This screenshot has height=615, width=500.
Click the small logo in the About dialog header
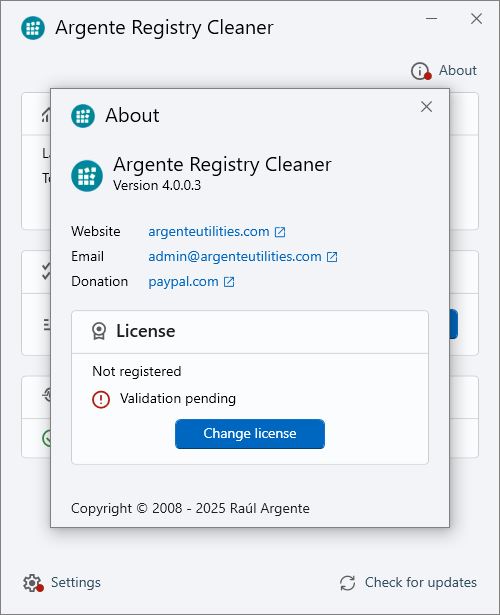[x=83, y=116]
